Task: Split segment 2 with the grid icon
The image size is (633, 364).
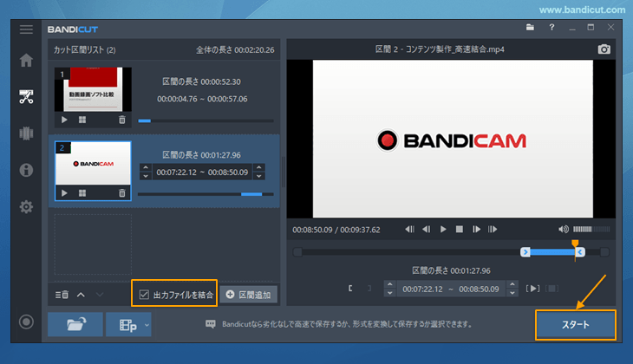Action: pyautogui.click(x=82, y=193)
